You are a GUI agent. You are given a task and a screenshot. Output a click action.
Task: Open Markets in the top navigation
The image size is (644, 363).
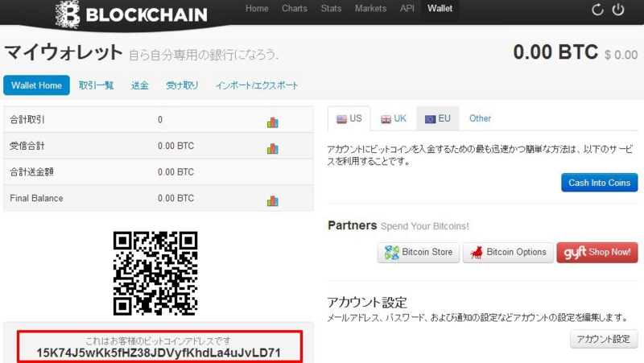(370, 8)
